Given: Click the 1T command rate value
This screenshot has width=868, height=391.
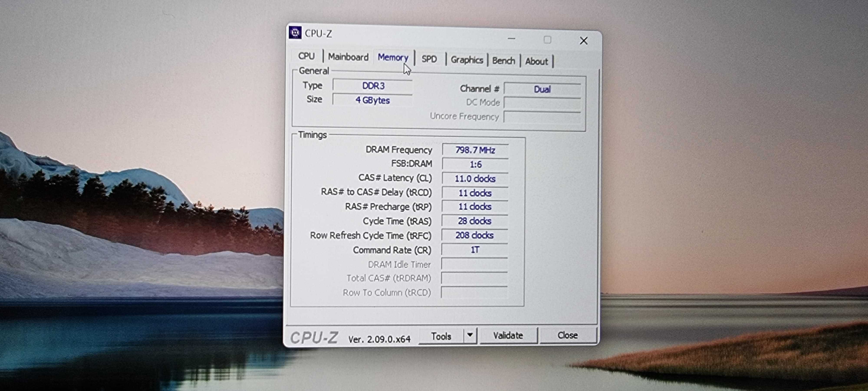Looking at the screenshot, I should (x=474, y=250).
